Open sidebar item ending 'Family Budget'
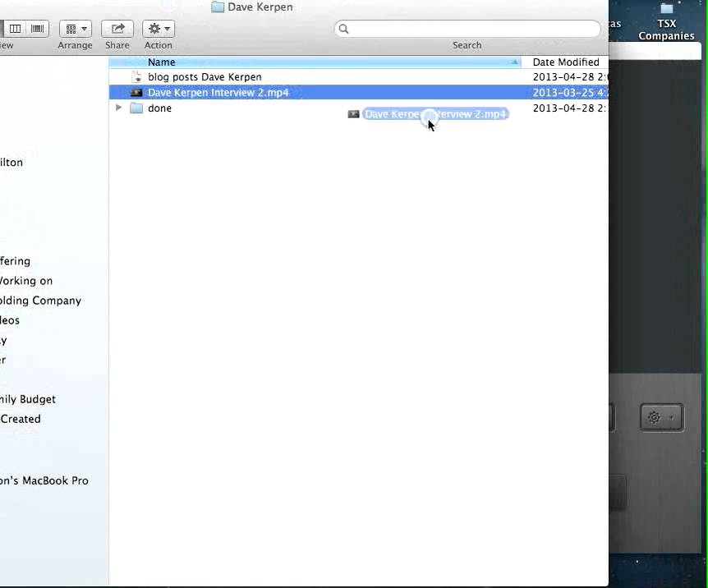Viewport: 708px width, 588px height. click(x=28, y=399)
